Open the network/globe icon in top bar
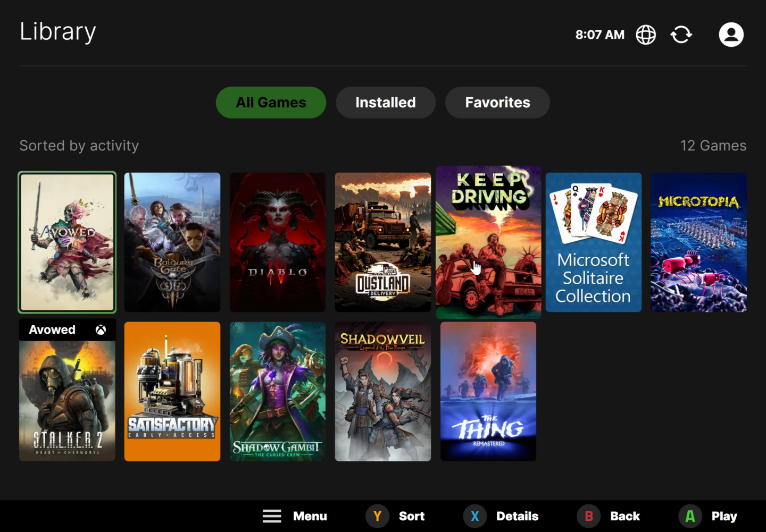 645,34
